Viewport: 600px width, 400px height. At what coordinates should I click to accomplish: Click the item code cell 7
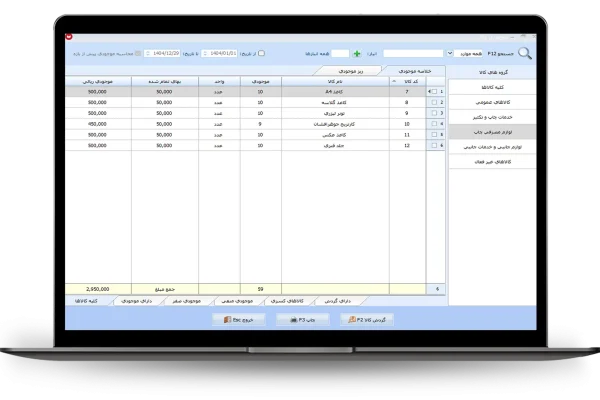(x=408, y=92)
